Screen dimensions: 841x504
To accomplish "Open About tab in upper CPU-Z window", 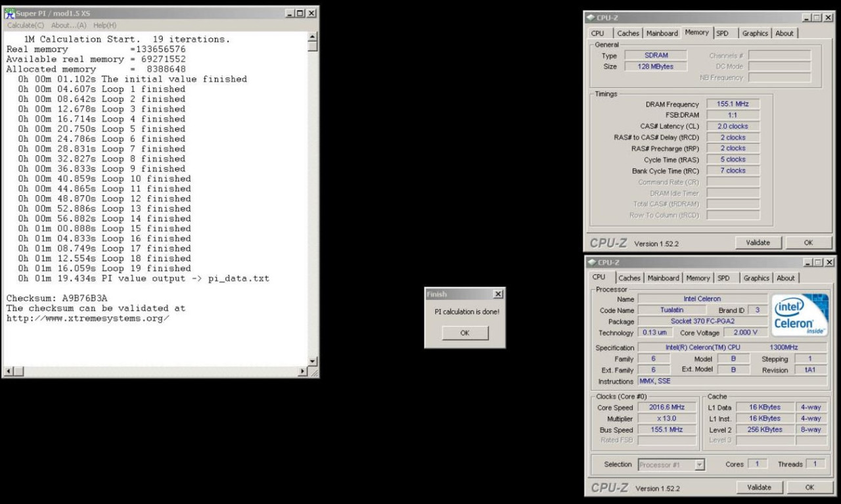I will coord(784,34).
